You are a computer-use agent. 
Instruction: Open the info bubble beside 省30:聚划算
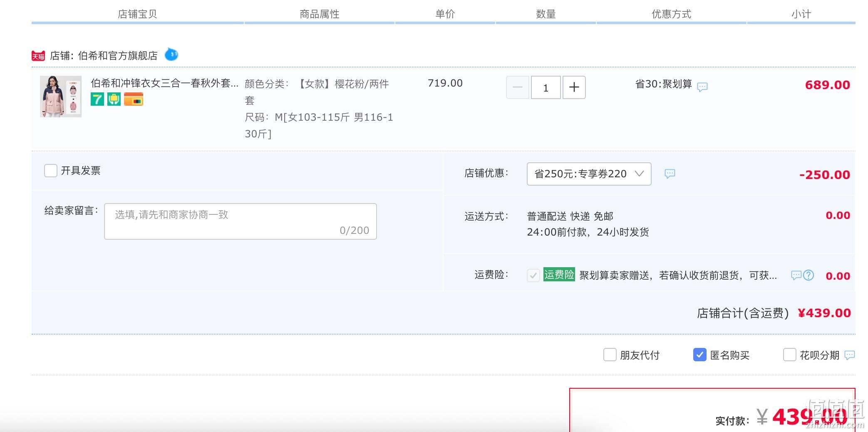702,87
